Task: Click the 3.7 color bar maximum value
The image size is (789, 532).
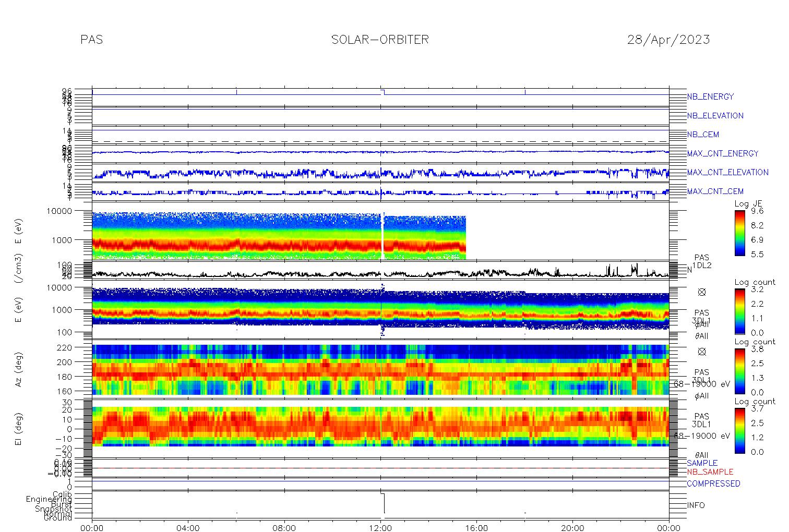Action: pyautogui.click(x=757, y=408)
